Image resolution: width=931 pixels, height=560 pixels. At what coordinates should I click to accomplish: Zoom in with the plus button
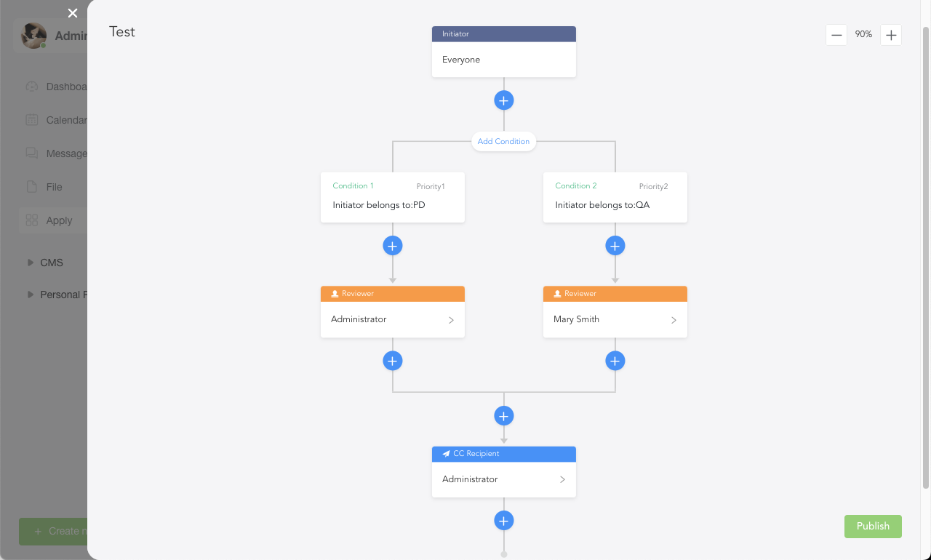point(891,35)
